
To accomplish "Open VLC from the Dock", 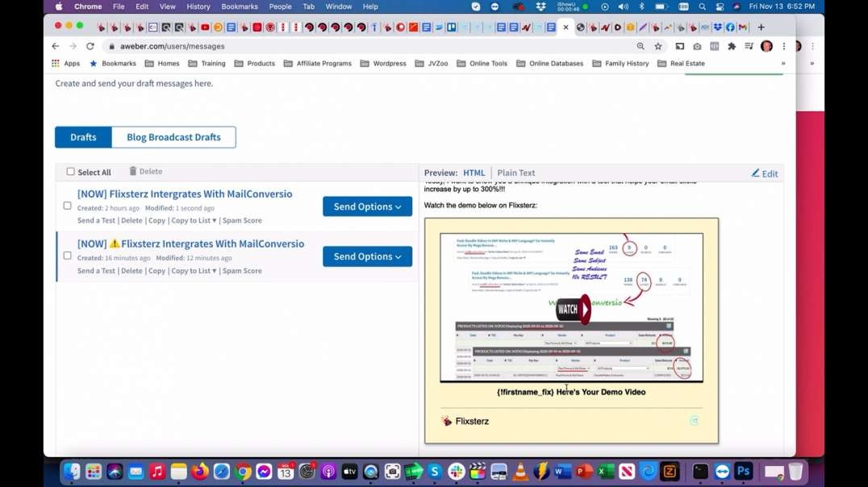I will (x=520, y=472).
